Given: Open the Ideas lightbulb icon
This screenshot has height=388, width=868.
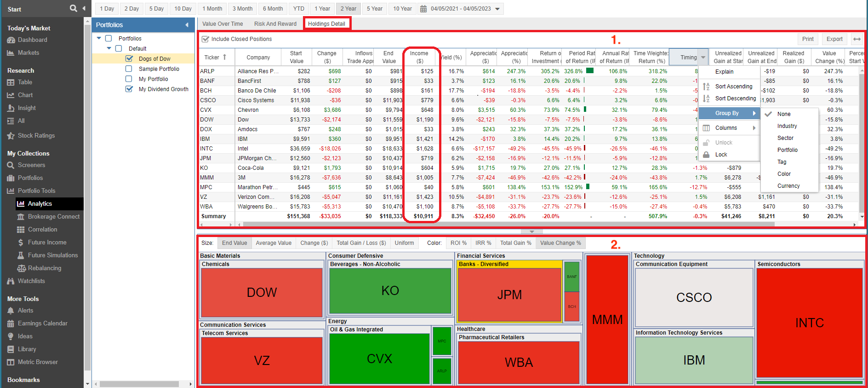Looking at the screenshot, I should point(11,336).
